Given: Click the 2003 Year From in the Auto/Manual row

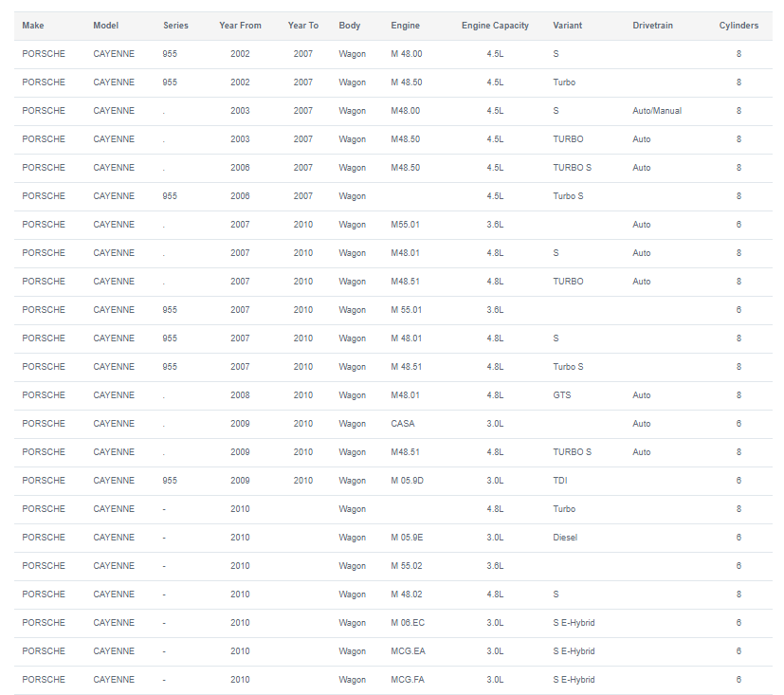Looking at the screenshot, I should pyautogui.click(x=240, y=111).
